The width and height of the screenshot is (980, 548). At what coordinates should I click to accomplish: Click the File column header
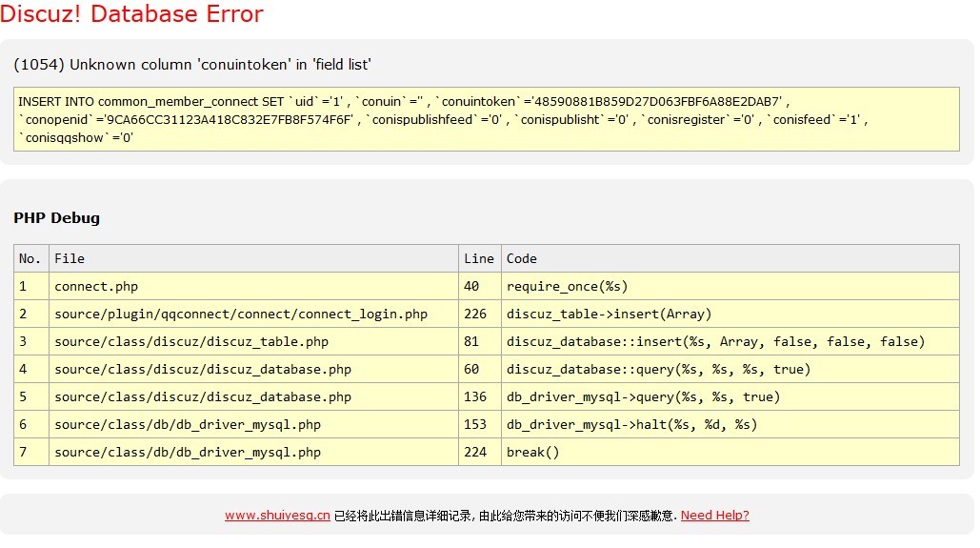point(70,258)
